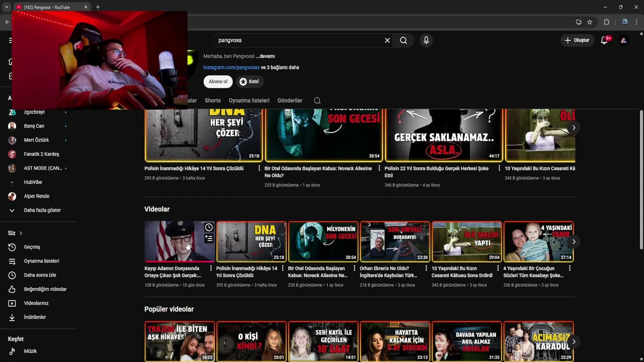Image resolution: width=644 pixels, height=362 pixels.
Task: Show next videos in the Videolar row
Action: click(x=574, y=242)
